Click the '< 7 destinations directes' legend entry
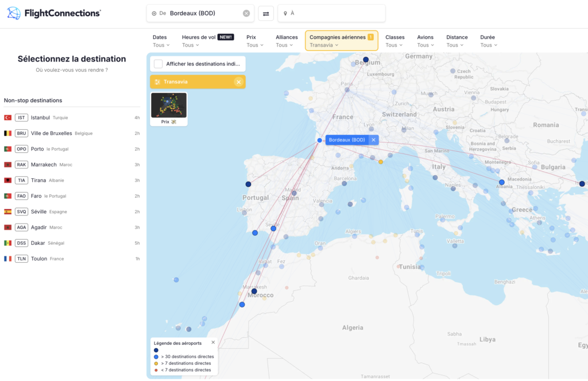 click(x=183, y=370)
